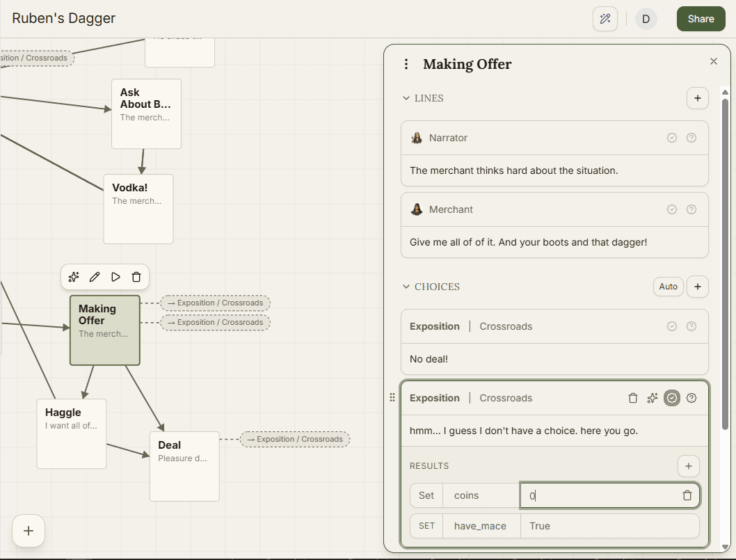Select the have_mace variable field

click(x=481, y=526)
